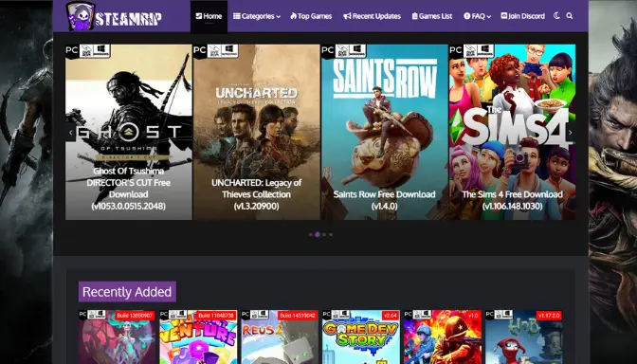Open UNCHARTED: Legacy of Thieves Collection
This screenshot has height=364, width=637.
coord(256,132)
